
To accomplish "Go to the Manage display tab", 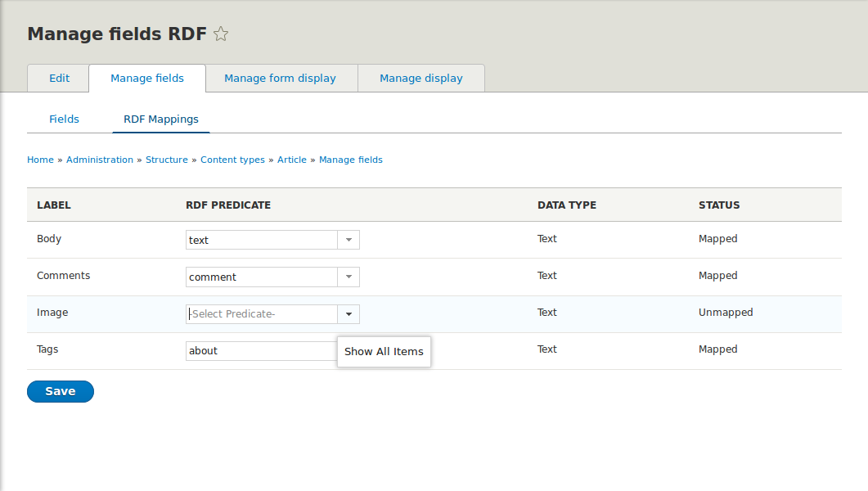I will click(x=421, y=79).
